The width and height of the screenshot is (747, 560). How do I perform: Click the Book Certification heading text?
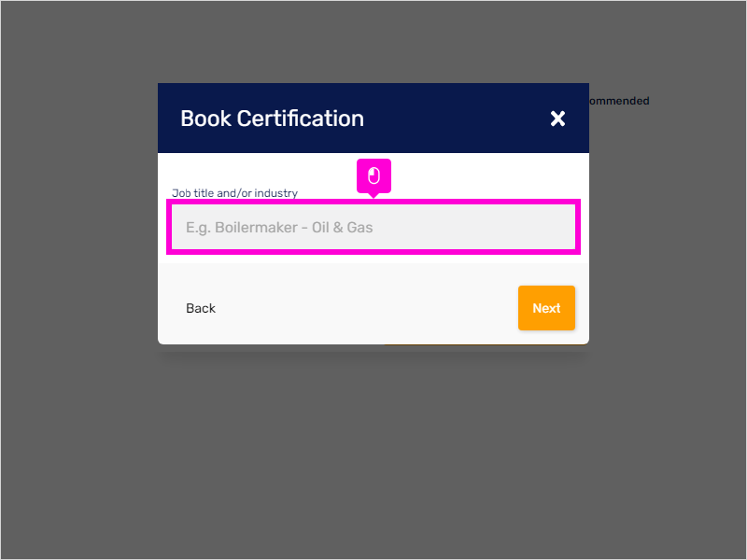[x=272, y=119]
